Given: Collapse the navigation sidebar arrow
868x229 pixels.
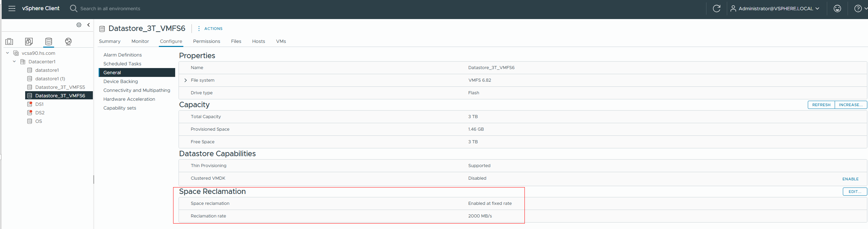Looking at the screenshot, I should coord(88,25).
